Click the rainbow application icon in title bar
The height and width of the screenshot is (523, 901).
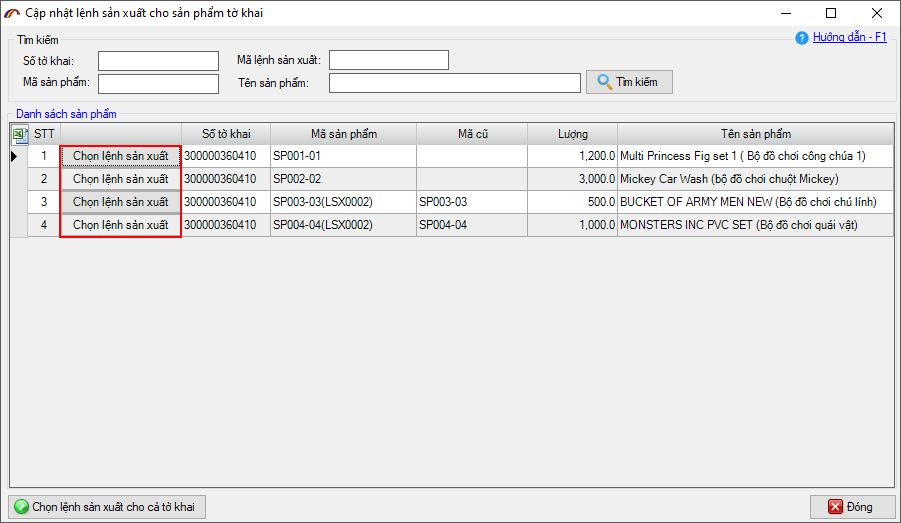point(12,13)
